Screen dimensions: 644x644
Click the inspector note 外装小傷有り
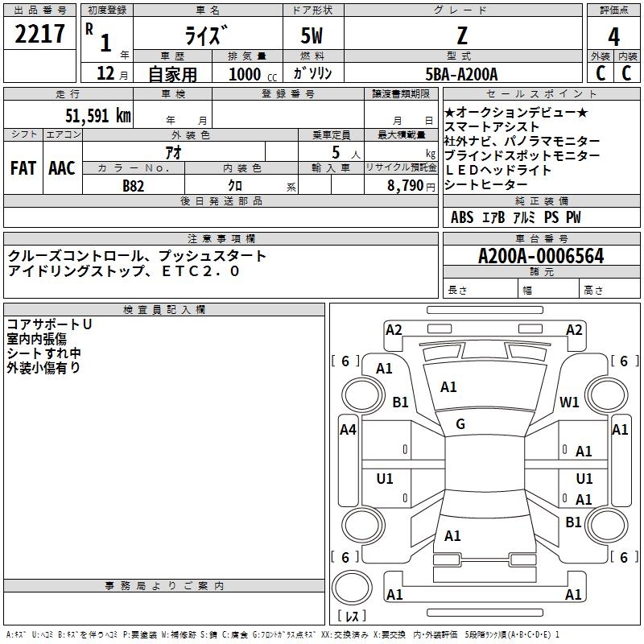[43, 368]
